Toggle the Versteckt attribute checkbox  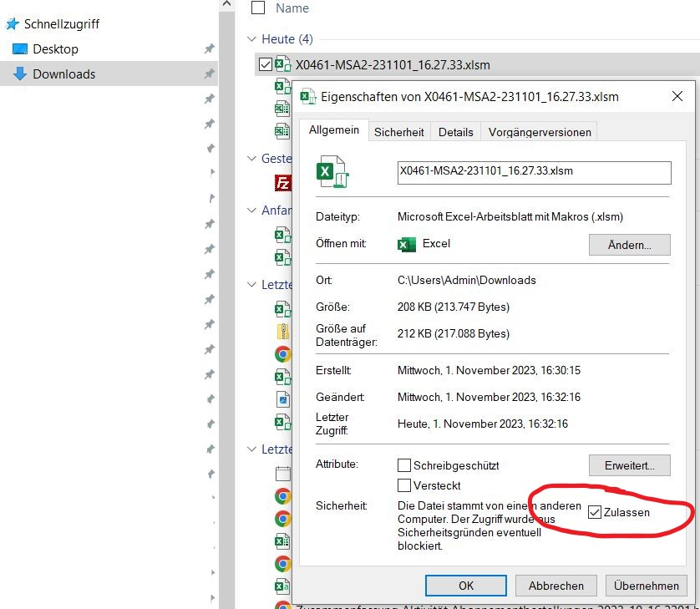click(x=405, y=485)
